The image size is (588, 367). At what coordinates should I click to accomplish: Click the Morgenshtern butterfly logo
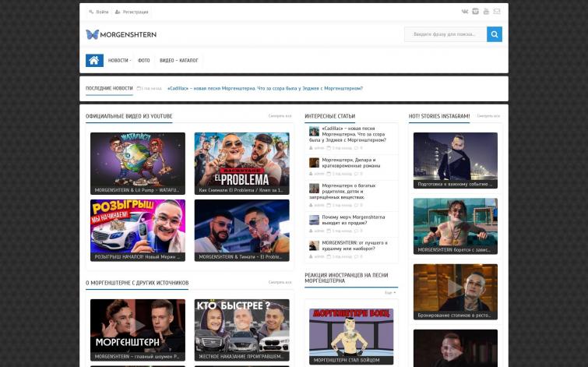click(121, 34)
